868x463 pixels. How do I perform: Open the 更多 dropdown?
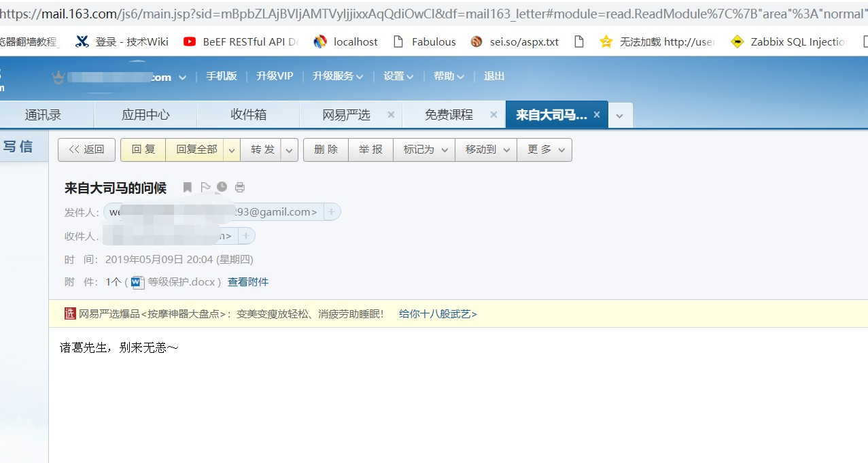[544, 150]
